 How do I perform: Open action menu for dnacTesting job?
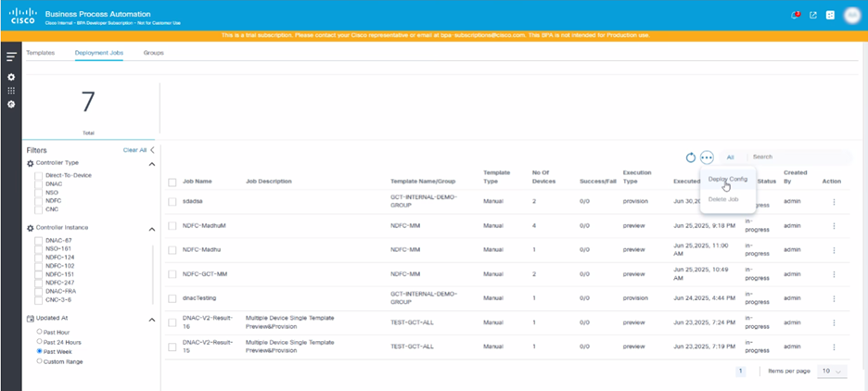pyautogui.click(x=834, y=298)
